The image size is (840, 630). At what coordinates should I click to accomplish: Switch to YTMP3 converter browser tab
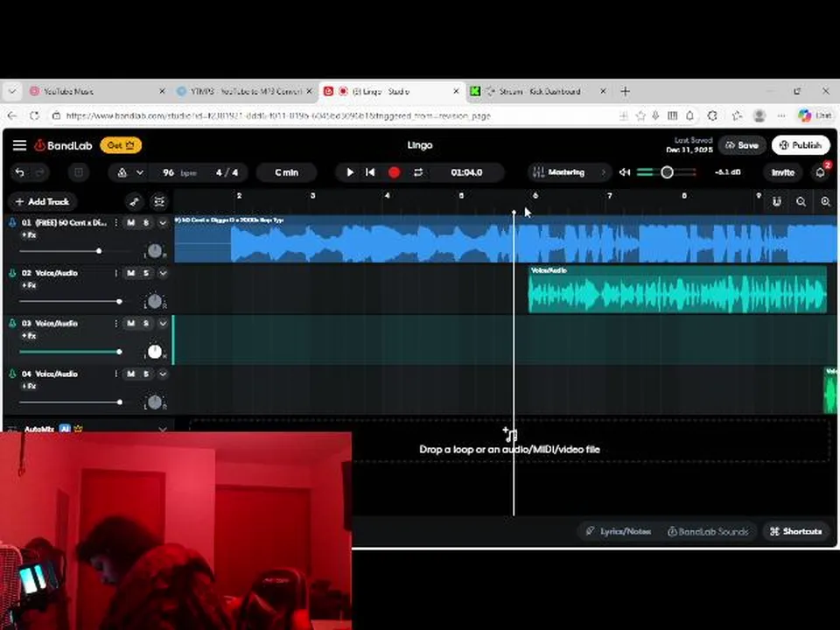coord(245,92)
